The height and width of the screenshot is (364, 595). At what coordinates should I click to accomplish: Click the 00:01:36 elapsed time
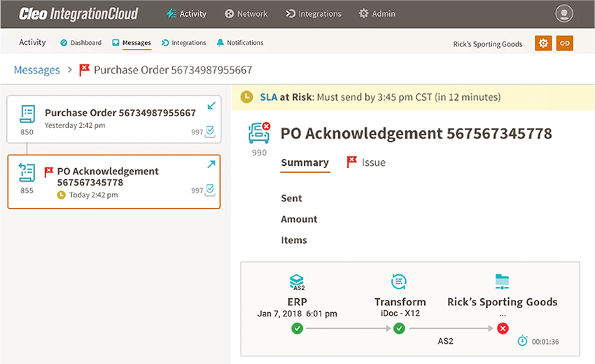(545, 342)
